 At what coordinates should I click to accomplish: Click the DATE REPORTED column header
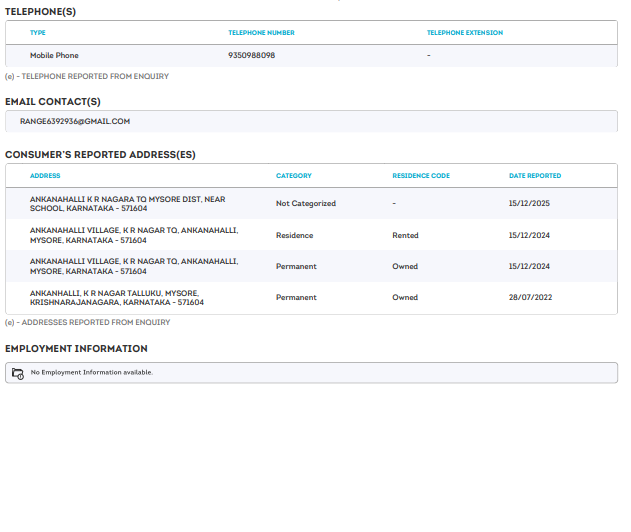(x=534, y=176)
